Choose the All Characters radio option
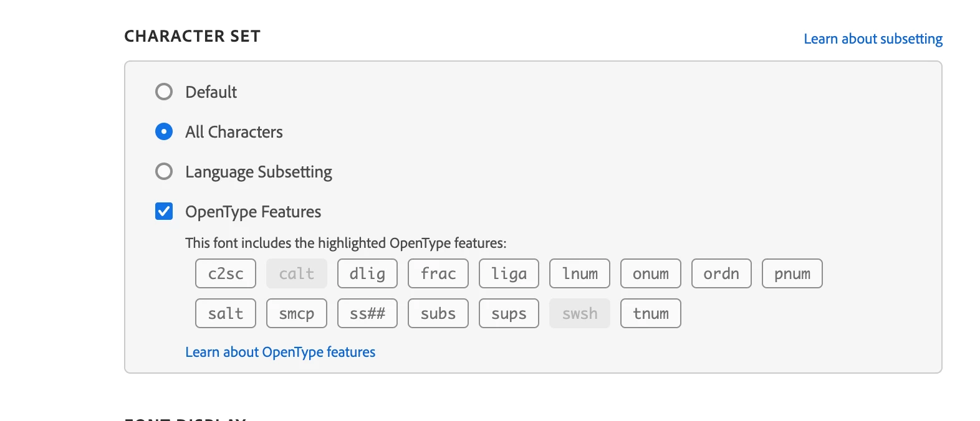The height and width of the screenshot is (421, 980). point(164,132)
